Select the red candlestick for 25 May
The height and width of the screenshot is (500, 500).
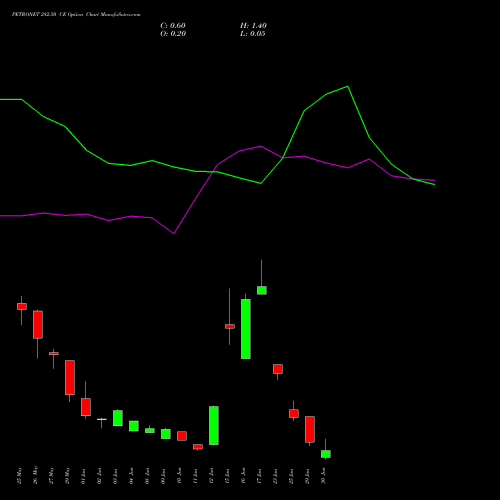pyautogui.click(x=22, y=306)
